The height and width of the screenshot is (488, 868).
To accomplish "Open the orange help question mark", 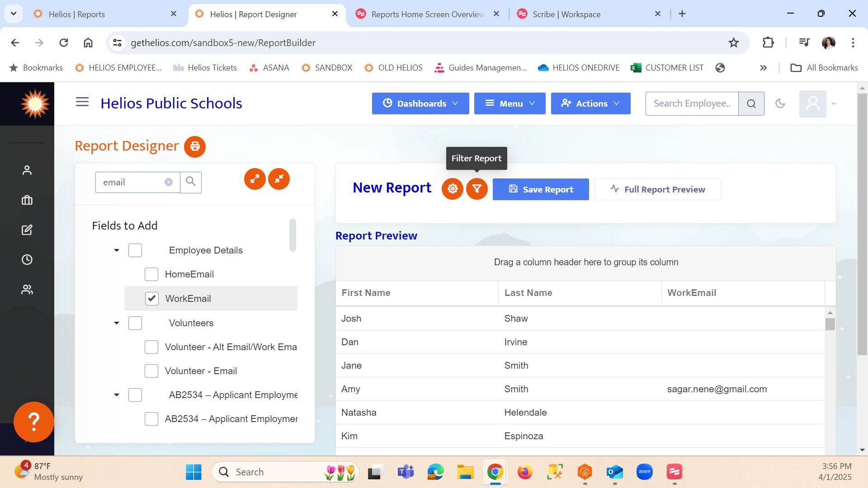I will [x=34, y=422].
